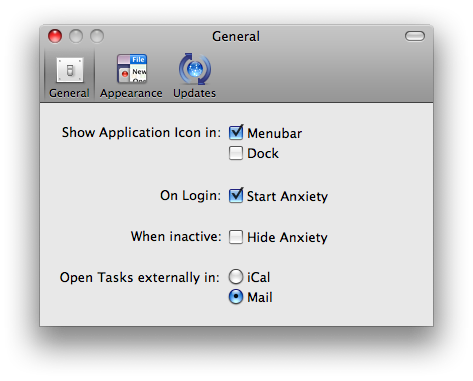Switch to the Appearance tab label
This screenshot has height=381, width=473.
coord(131,93)
